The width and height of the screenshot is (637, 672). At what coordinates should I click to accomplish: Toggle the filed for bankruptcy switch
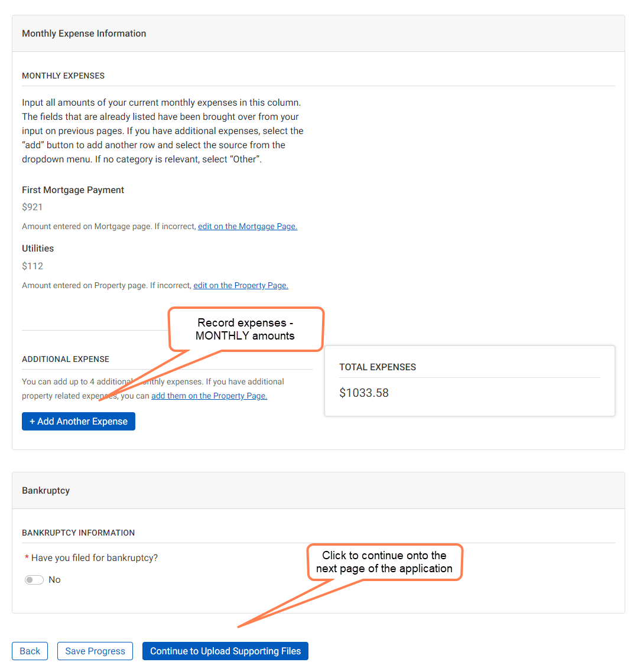pyautogui.click(x=34, y=580)
